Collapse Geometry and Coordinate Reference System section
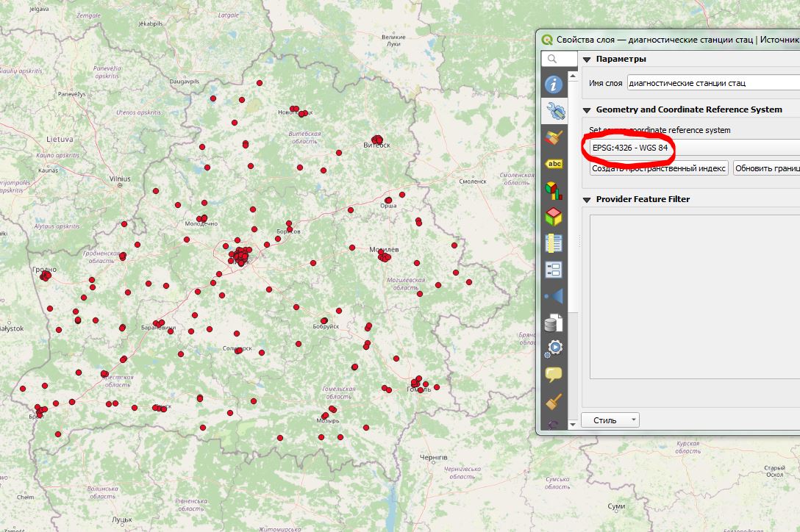Image resolution: width=800 pixels, height=532 pixels. coord(587,110)
